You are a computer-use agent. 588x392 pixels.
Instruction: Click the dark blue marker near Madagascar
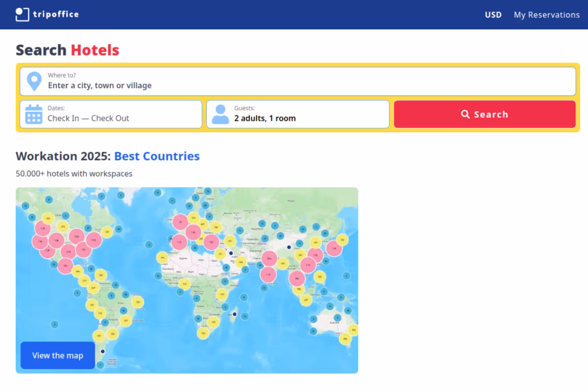pos(234,314)
